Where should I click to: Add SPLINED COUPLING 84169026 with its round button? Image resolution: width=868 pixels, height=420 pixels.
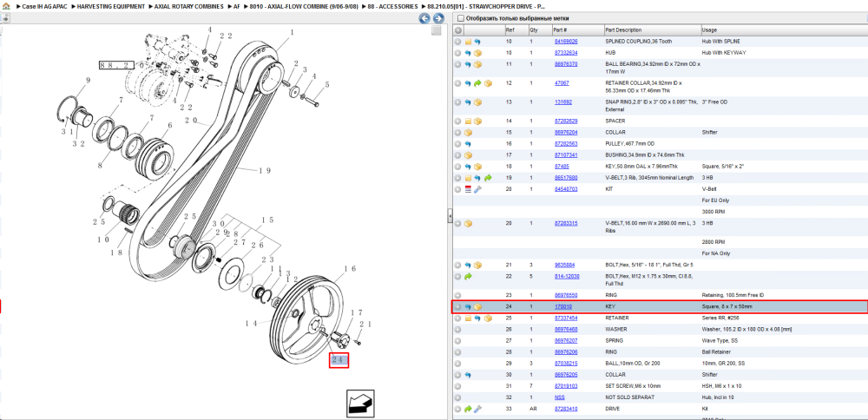pos(457,42)
